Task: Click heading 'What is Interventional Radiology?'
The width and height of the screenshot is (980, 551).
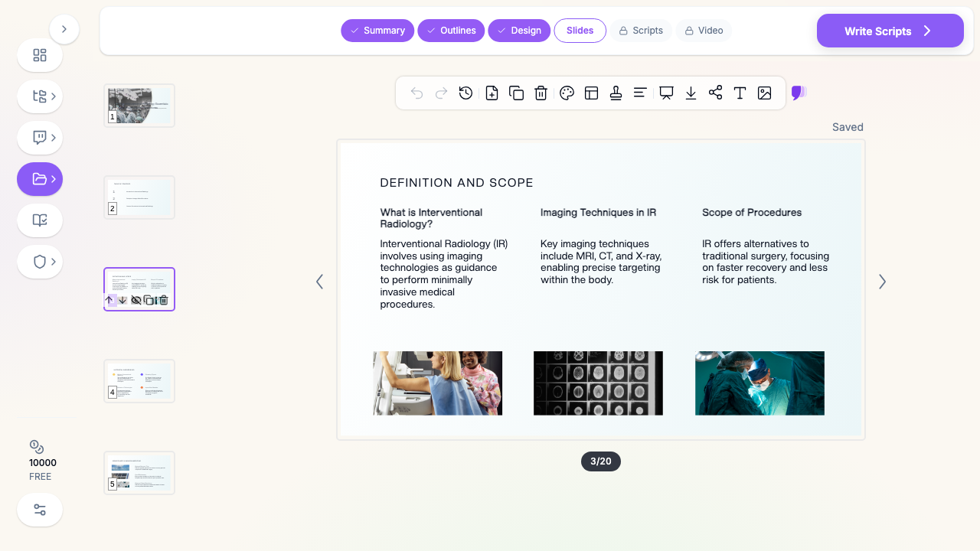Action: [x=431, y=218]
